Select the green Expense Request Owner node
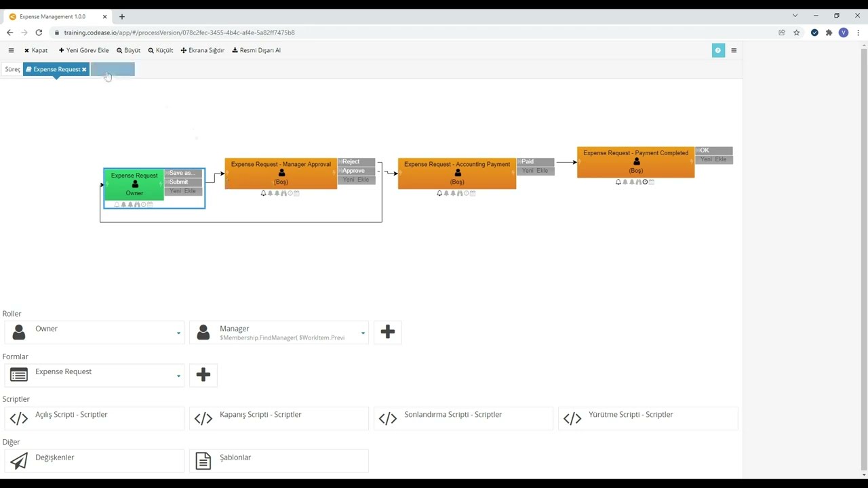This screenshot has height=488, width=868. 134,184
